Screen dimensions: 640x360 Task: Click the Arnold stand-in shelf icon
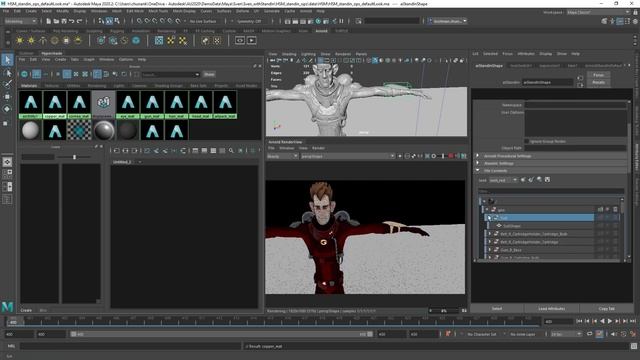[x=101, y=40]
